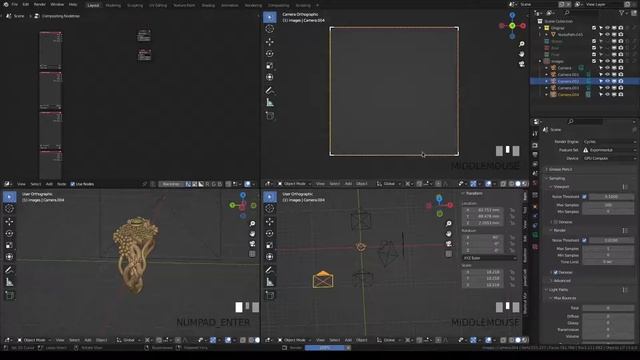Select Cursor tool in bottom-left ring viewport
This screenshot has width=640, height=360.
9,209
